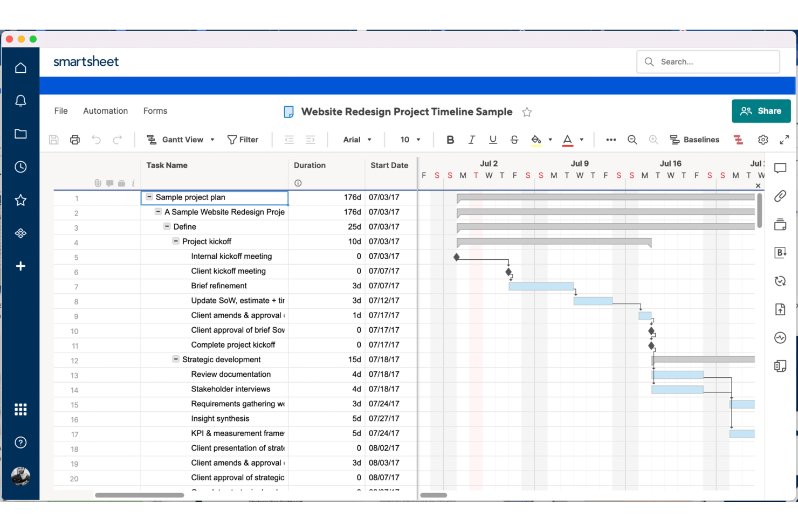Screen dimensions: 798x532
Task: Open the Home icon in sidebar
Action: (x=20, y=68)
